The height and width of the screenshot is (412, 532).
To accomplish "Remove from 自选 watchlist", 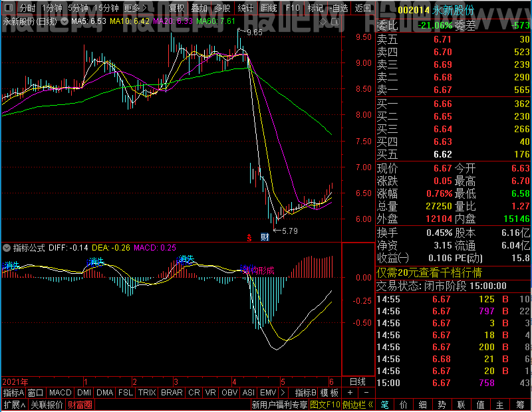I will 338,8.
